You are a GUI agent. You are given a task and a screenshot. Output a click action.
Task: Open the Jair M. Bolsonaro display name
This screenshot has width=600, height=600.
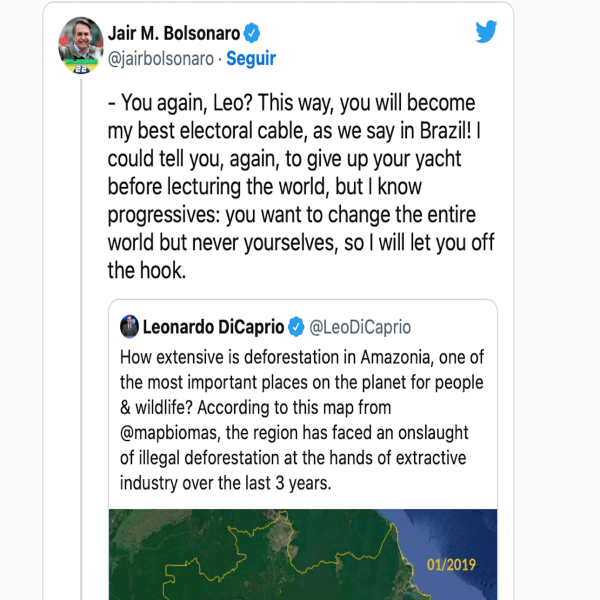[172, 33]
